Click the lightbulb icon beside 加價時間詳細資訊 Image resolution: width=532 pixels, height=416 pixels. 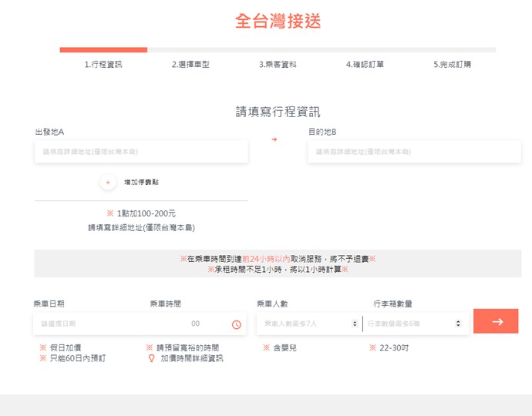point(151,358)
